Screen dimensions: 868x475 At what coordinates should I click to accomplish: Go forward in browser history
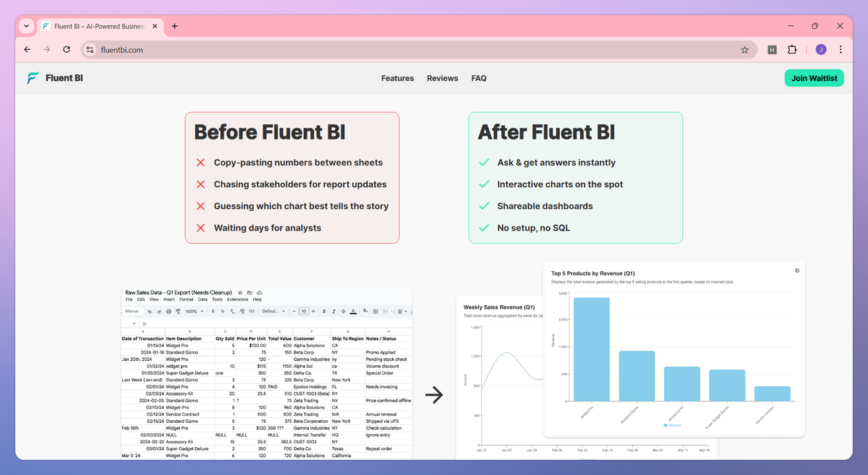coord(47,50)
